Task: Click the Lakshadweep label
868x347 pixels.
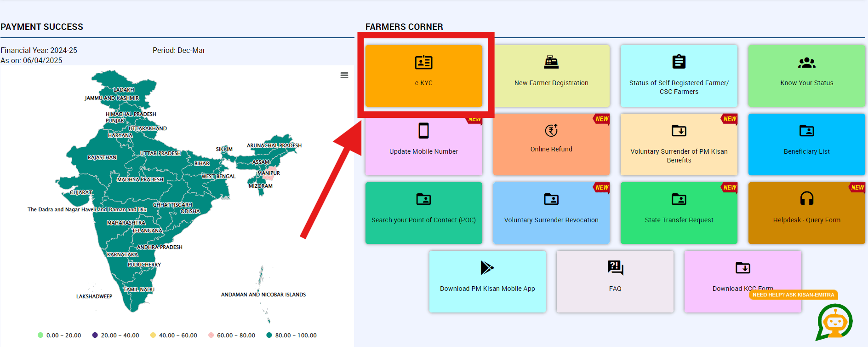Action: [x=94, y=296]
